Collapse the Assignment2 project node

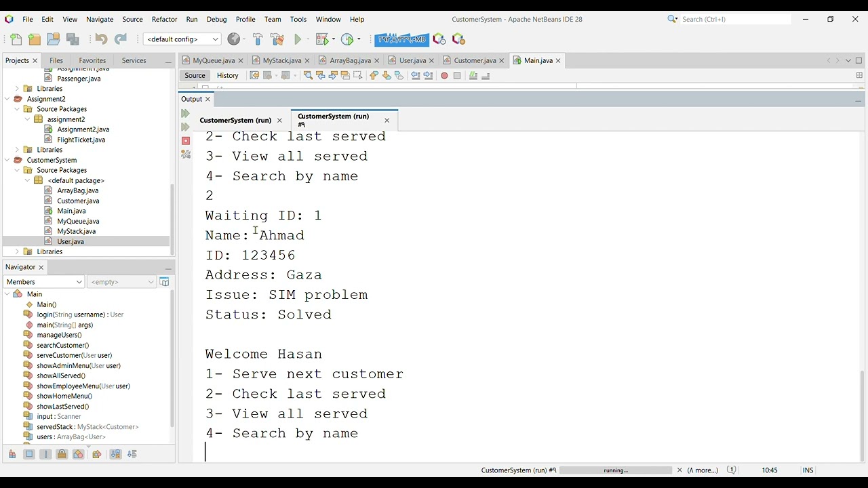point(7,99)
